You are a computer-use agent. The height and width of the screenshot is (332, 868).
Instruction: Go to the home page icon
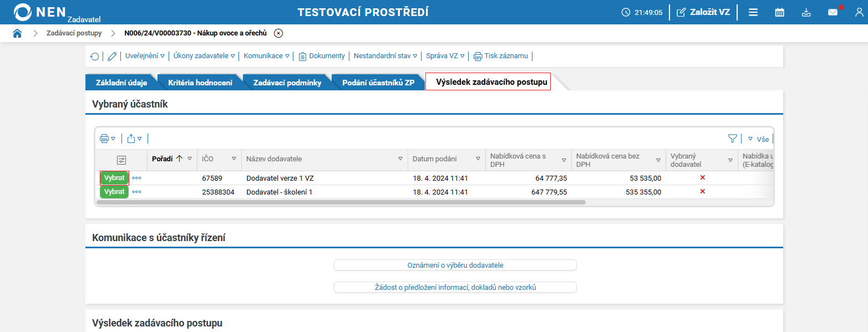[x=17, y=33]
